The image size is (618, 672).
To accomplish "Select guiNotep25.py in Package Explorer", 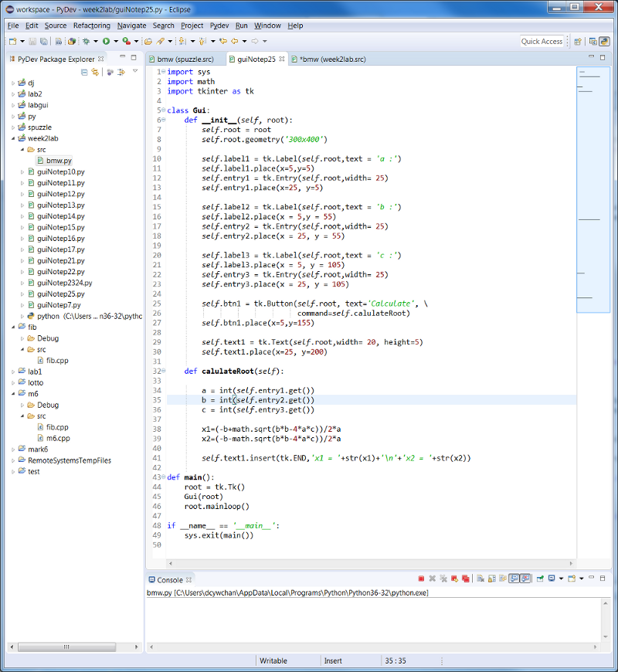I will 60,294.
